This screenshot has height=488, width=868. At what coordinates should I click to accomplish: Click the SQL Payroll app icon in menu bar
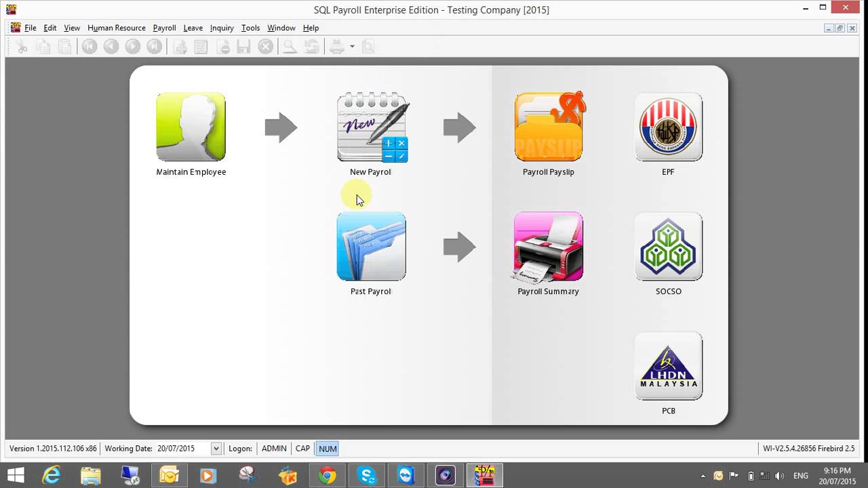tap(16, 28)
